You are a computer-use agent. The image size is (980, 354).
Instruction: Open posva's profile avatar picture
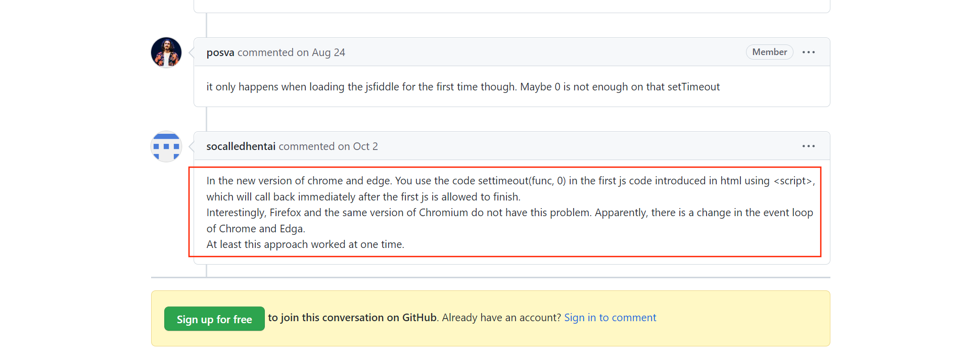pyautogui.click(x=166, y=52)
